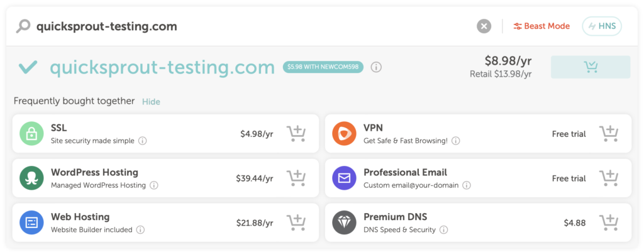
Task: Show info for DNS Speed & Security
Action: pos(444,230)
